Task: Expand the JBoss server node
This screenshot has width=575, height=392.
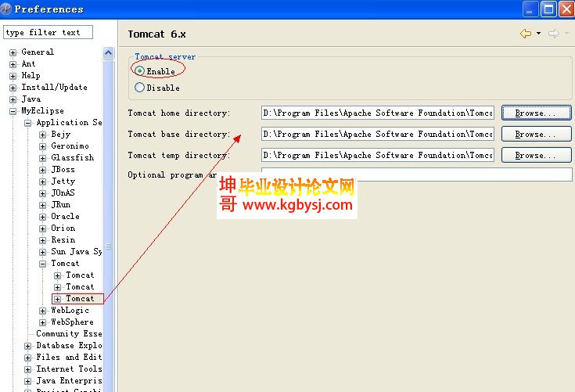Action: tap(42, 170)
